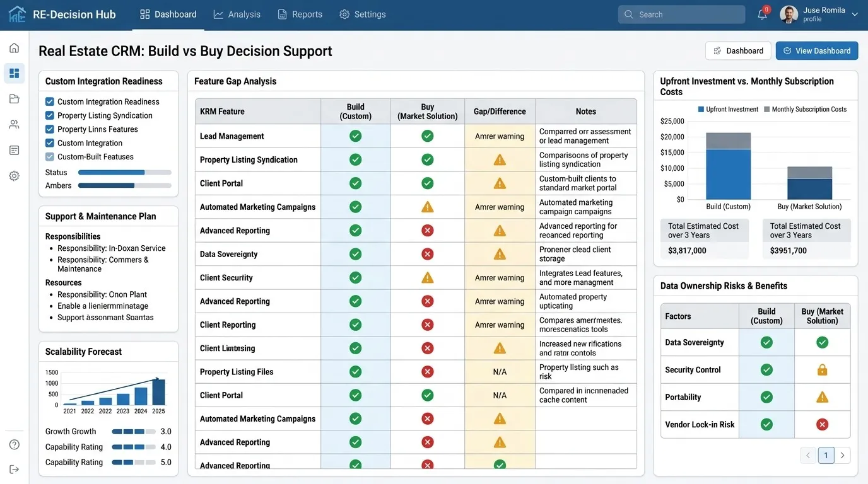Click the View Dashboard button
868x484 pixels.
[x=817, y=51]
